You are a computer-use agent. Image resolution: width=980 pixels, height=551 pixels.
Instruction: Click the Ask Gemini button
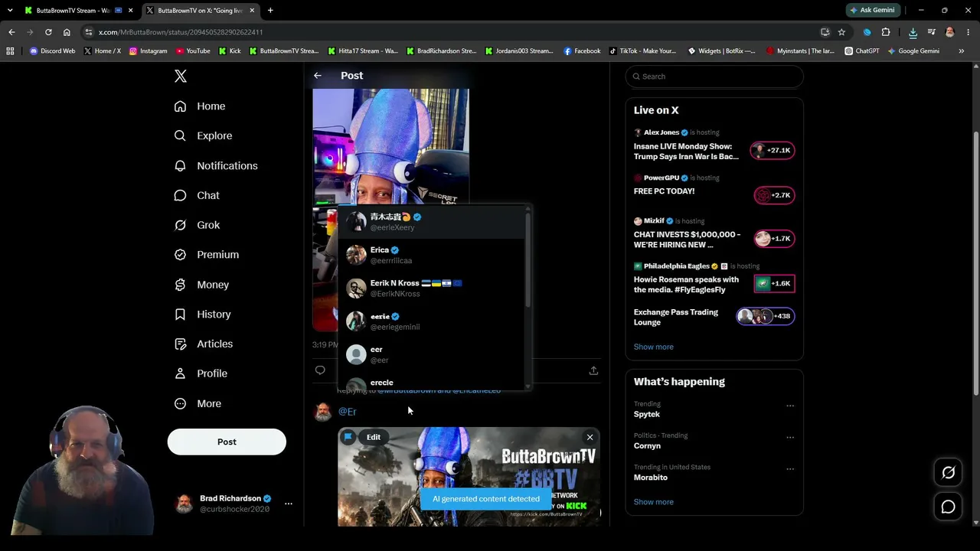point(872,10)
